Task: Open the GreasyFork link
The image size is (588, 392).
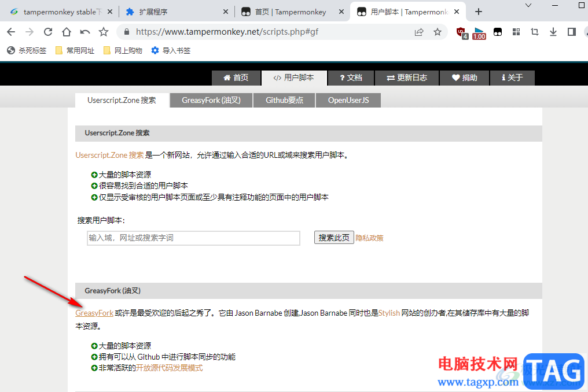Action: point(94,313)
